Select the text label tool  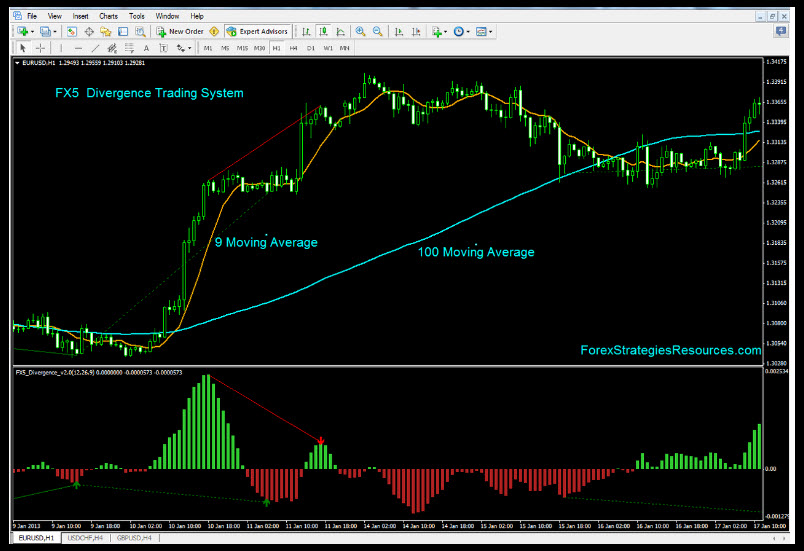click(146, 48)
